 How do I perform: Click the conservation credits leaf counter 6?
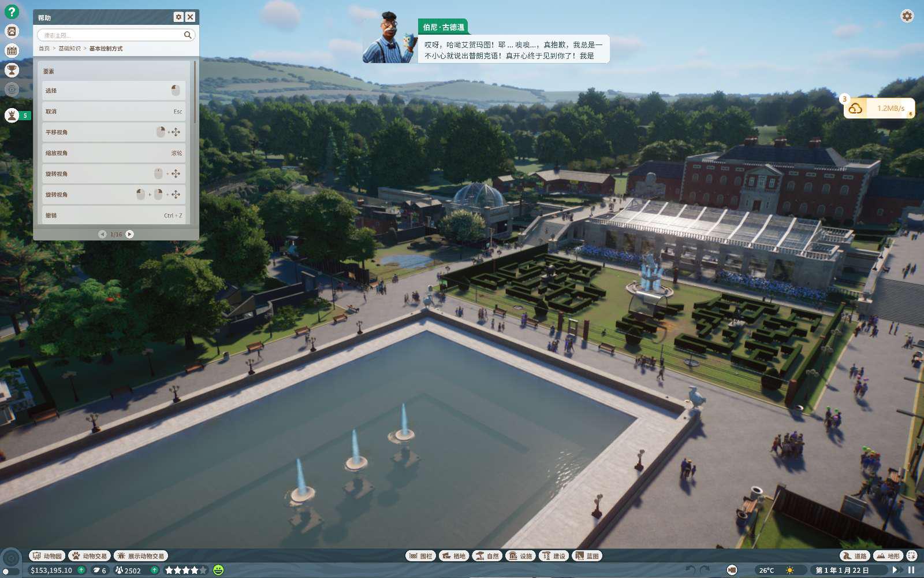coord(100,570)
